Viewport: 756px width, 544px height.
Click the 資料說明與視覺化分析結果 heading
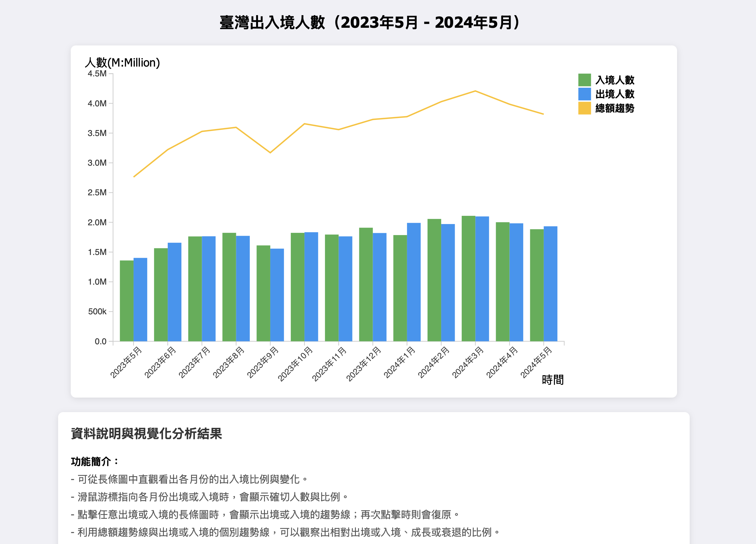[x=146, y=433]
